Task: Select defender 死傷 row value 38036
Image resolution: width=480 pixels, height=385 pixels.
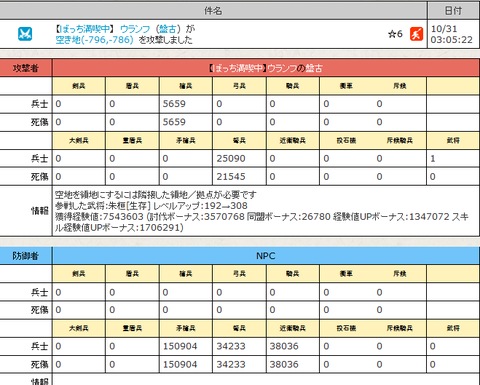Action: pos(284,364)
